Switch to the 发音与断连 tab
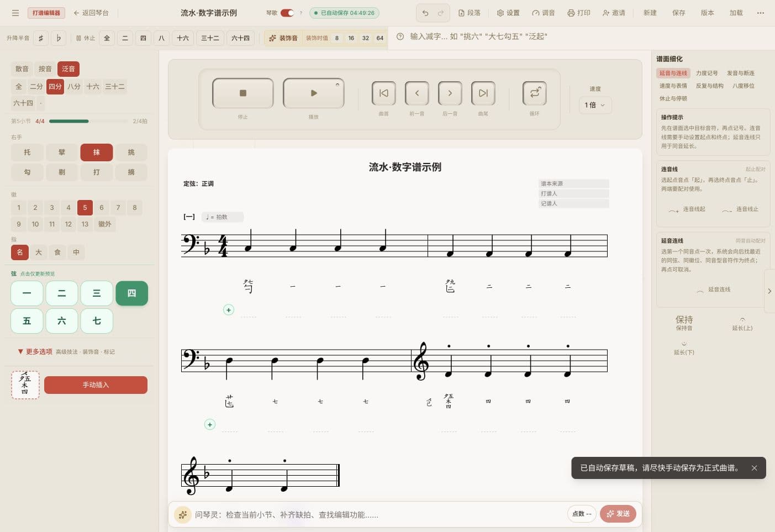Image resolution: width=775 pixels, height=532 pixels. (x=740, y=73)
